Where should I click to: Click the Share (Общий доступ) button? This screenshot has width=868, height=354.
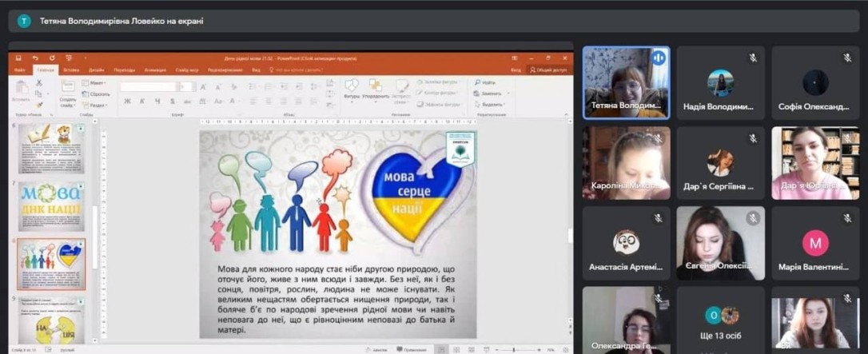[x=549, y=70]
